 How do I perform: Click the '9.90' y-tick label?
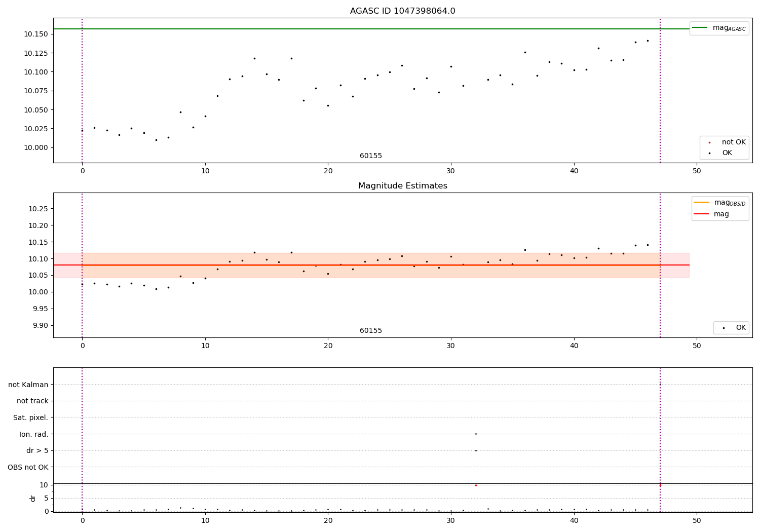click(x=41, y=325)
